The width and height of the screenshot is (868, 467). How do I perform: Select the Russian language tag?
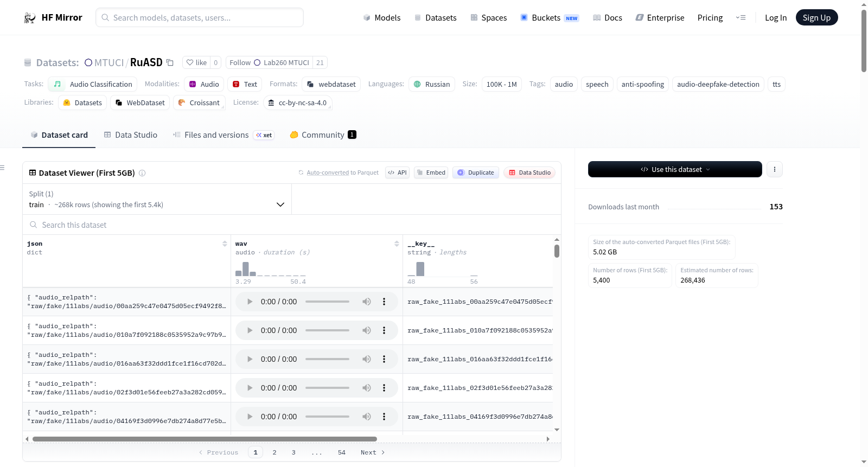click(x=432, y=84)
